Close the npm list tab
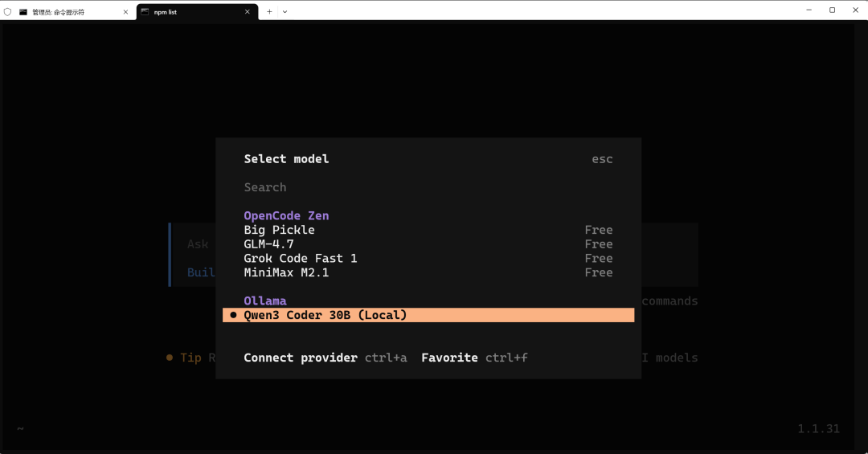 [247, 12]
